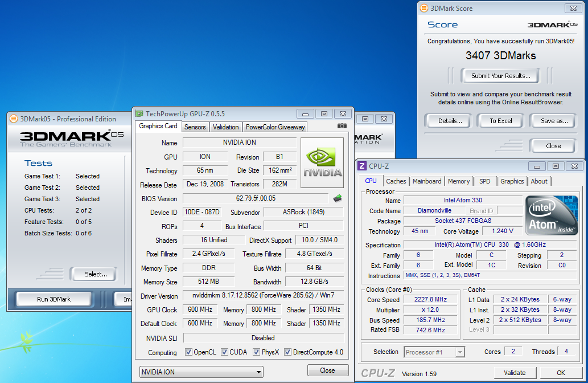The width and height of the screenshot is (588, 383).
Task: Click the Device ID 10DE - 087D field
Action: pos(202,212)
